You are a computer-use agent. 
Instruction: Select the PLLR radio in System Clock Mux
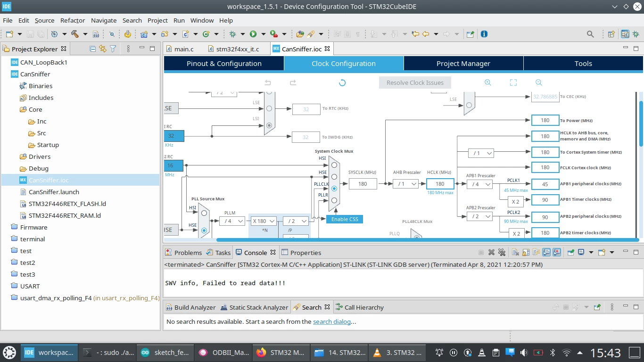334,200
